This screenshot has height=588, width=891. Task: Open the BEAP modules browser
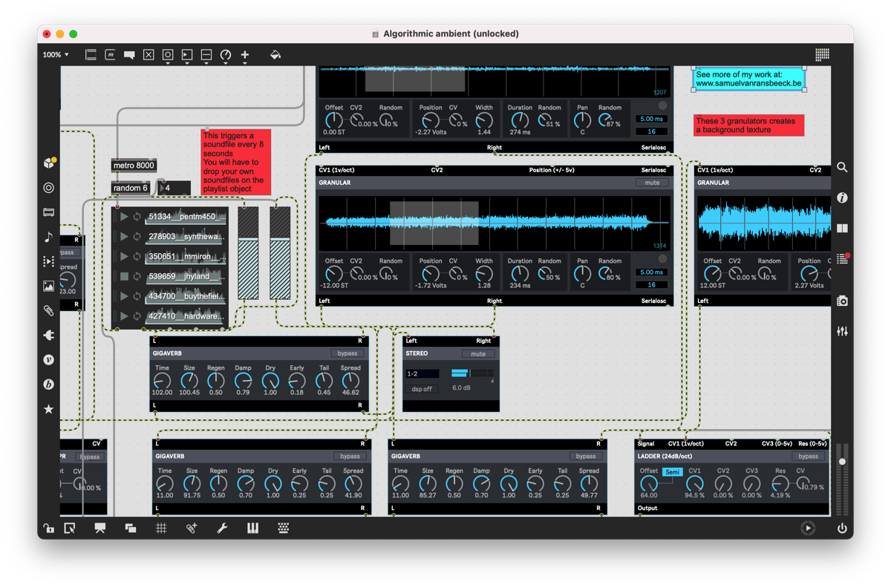[49, 384]
